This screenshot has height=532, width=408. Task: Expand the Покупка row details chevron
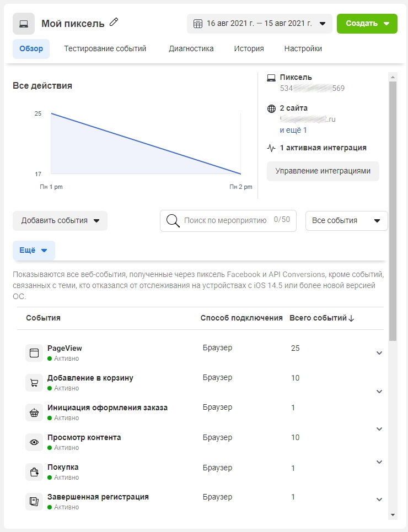pyautogui.click(x=379, y=462)
